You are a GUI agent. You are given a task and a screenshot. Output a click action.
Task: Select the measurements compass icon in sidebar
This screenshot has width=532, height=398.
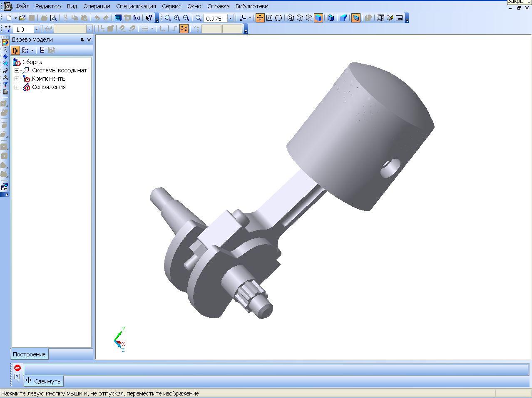click(5, 77)
